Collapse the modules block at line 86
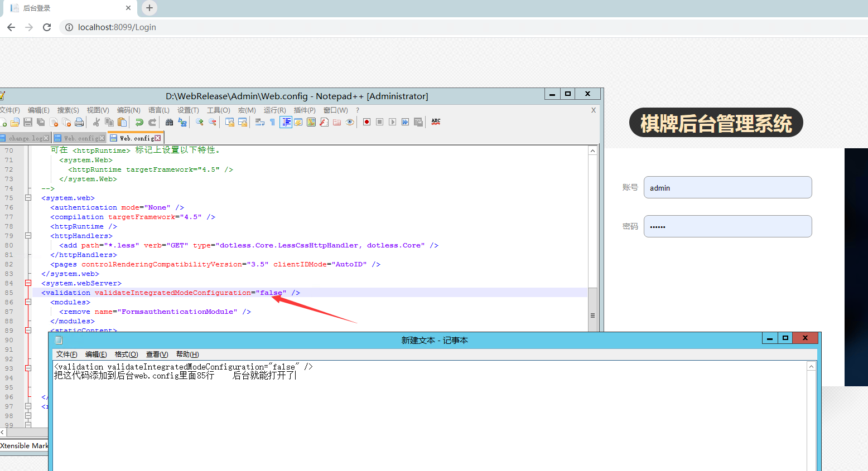The image size is (868, 471). tap(28, 302)
